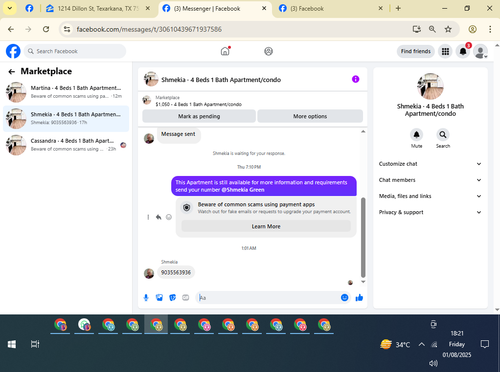Open the tab search dropdown arrow
500x372 pixels.
click(10, 8)
